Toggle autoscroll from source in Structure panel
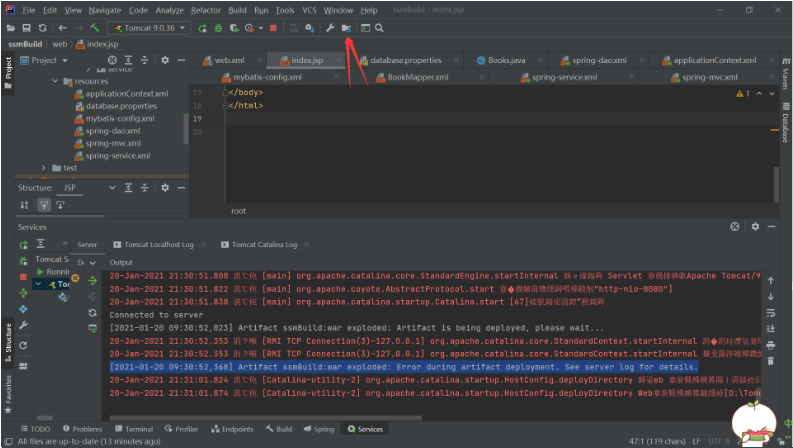This screenshot has height=448, width=793. 60,205
